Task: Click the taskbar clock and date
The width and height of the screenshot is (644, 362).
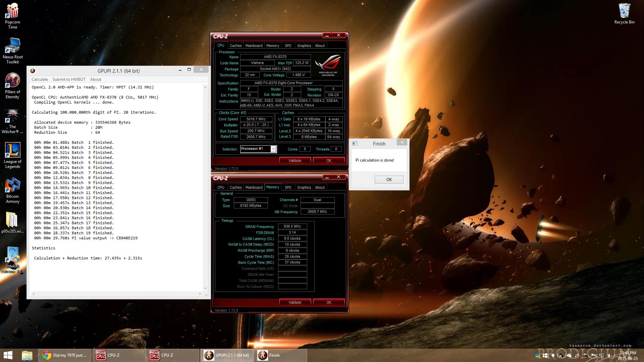Action: 628,356
